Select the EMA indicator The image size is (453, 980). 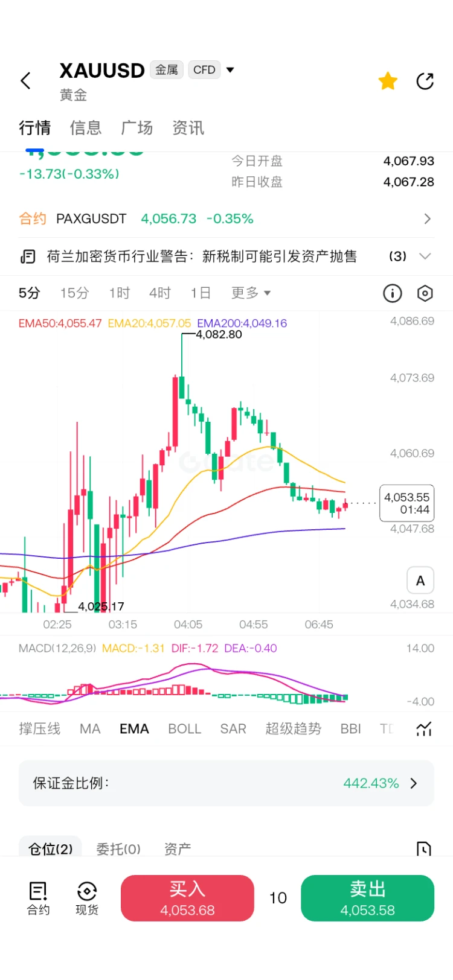(x=134, y=729)
